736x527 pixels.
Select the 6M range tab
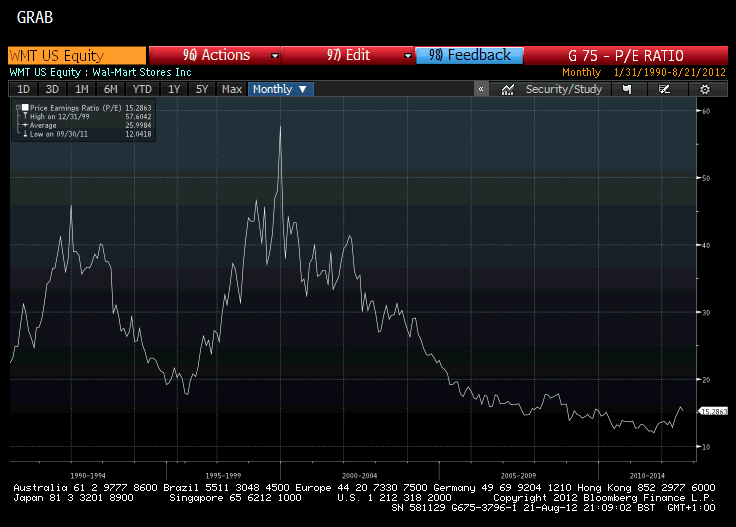111,89
